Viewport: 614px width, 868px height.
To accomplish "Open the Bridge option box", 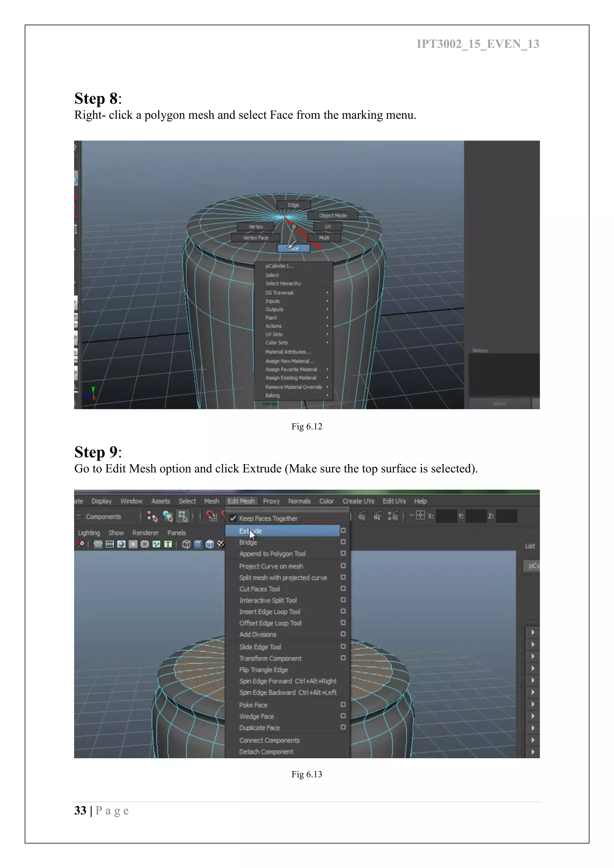I will 343,542.
